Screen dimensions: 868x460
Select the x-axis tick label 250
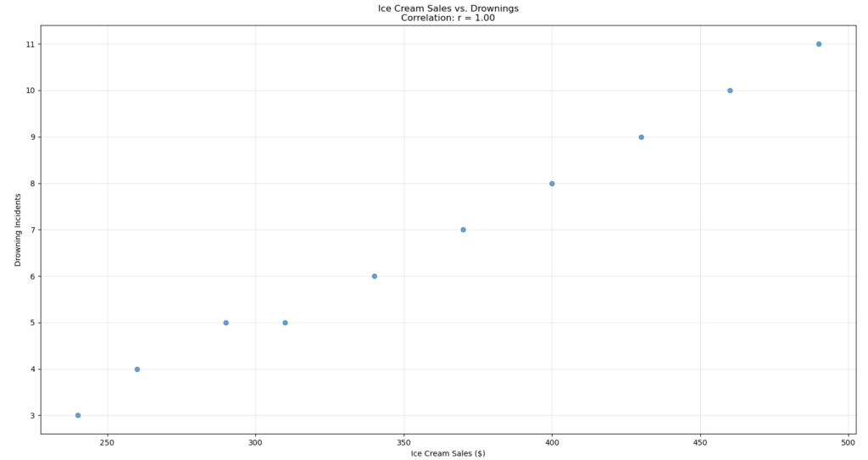[108, 443]
